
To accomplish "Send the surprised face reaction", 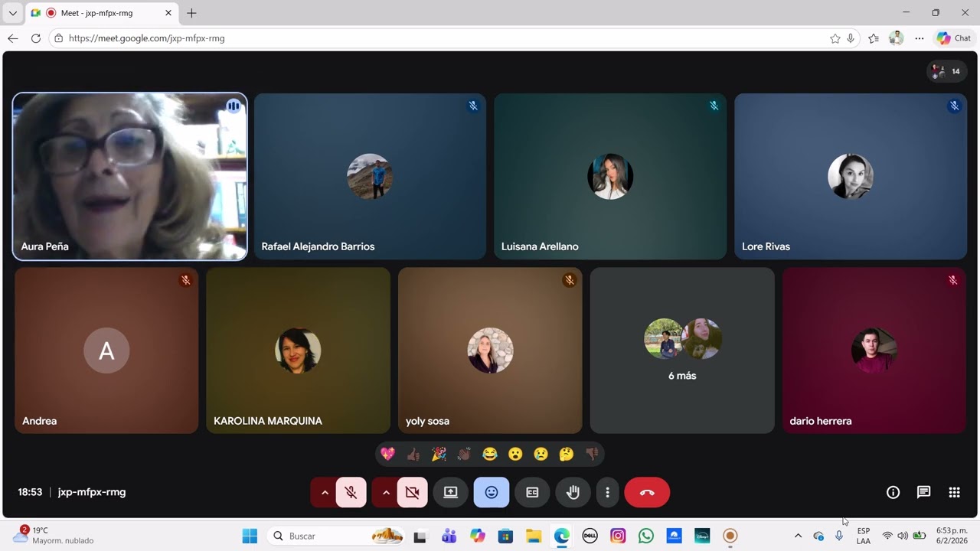I will [x=515, y=455].
